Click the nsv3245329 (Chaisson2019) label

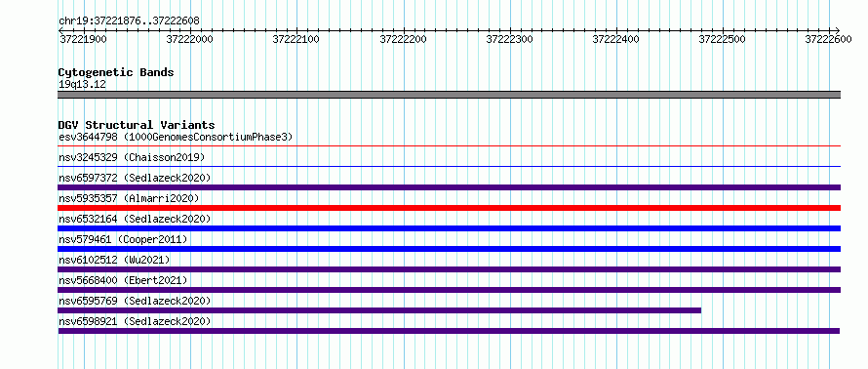click(132, 157)
